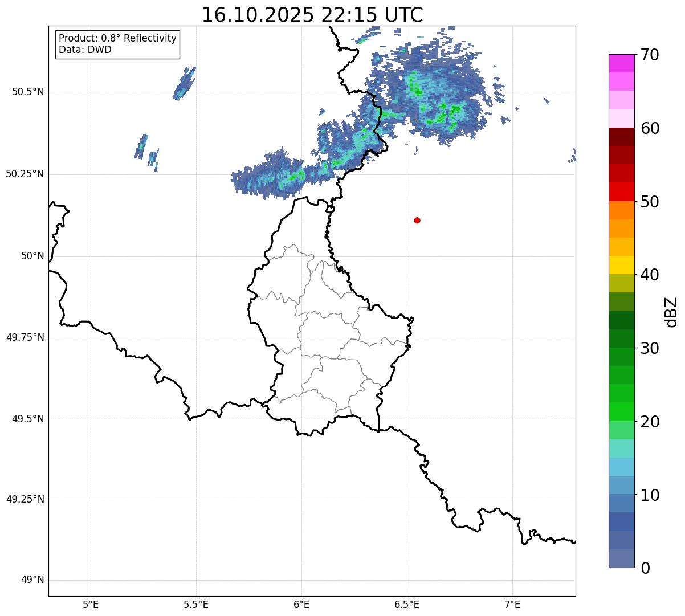Click the longitude label "5°E"
685x616 pixels.
(91, 604)
